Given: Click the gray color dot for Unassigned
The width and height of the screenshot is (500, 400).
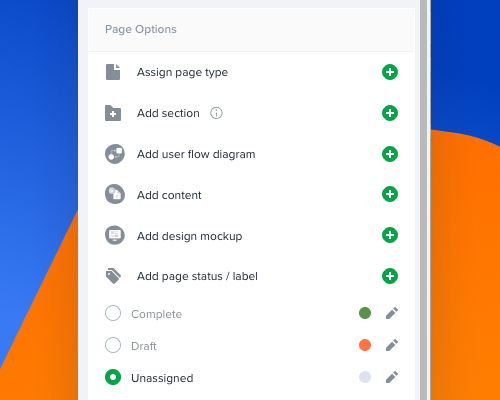Looking at the screenshot, I should point(365,377).
